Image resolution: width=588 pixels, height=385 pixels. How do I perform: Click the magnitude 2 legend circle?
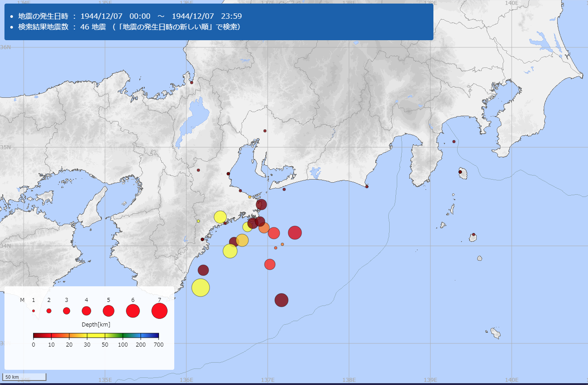click(x=49, y=311)
